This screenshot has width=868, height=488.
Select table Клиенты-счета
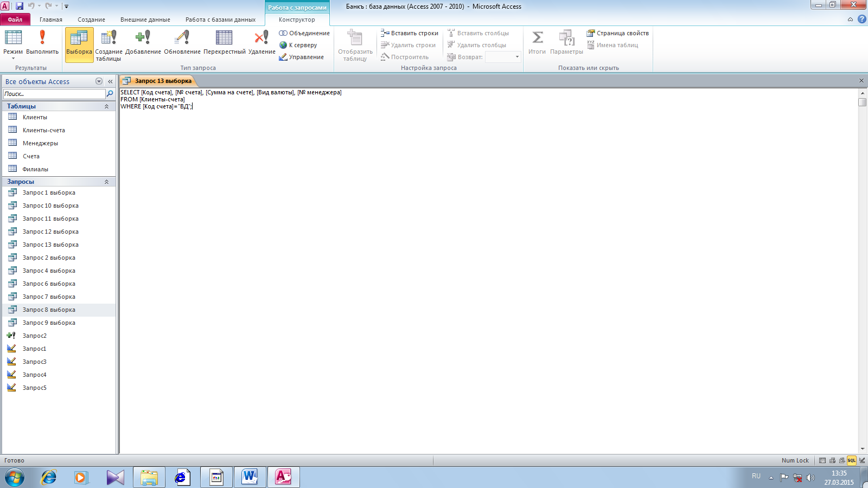59,130
